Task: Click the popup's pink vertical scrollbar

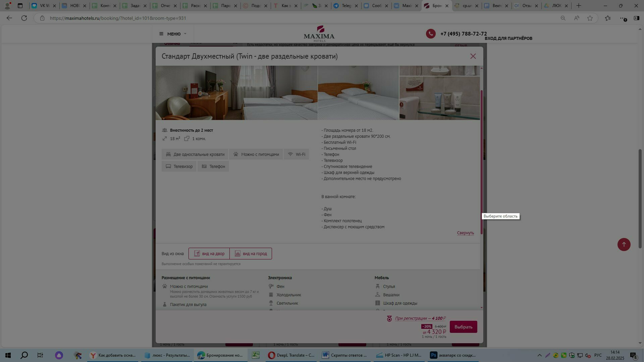Action: 482,161
